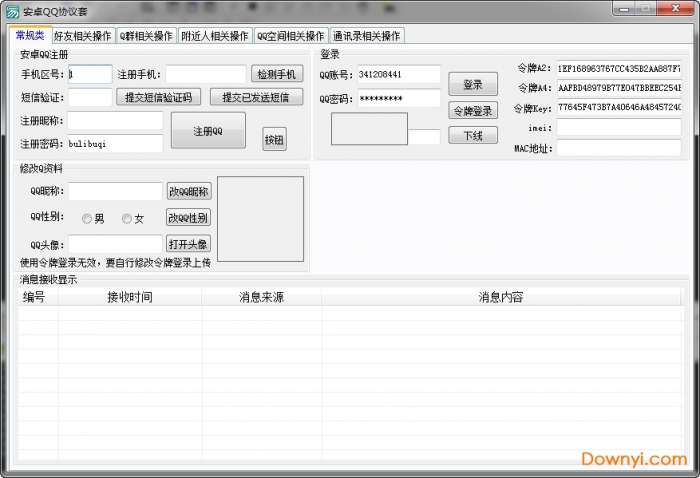The height and width of the screenshot is (478, 700).
Task: Focus the QQ昵称 input field
Action: [115, 191]
